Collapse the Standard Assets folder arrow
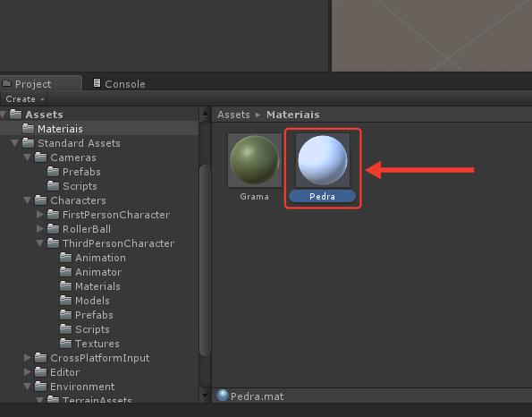 coord(14,143)
